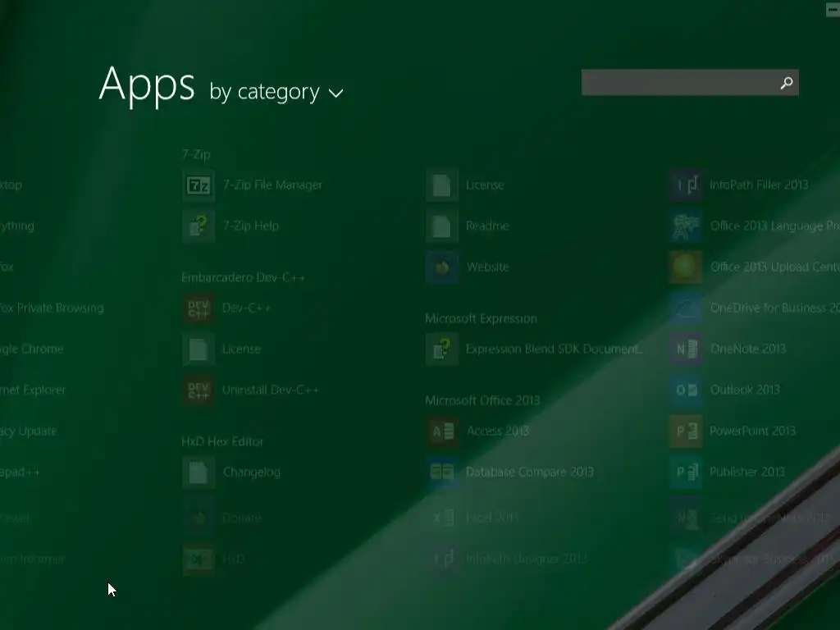Launch OneDrive for Business icon
840x630 pixels.
coord(686,308)
